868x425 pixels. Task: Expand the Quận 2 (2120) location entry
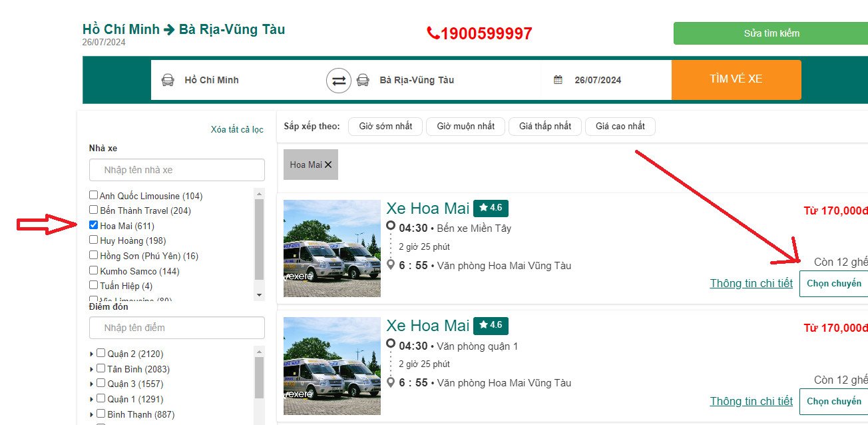click(x=92, y=353)
